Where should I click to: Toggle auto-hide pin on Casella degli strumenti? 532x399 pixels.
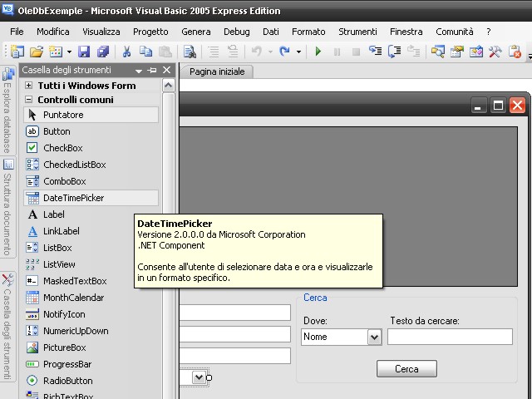coord(152,70)
